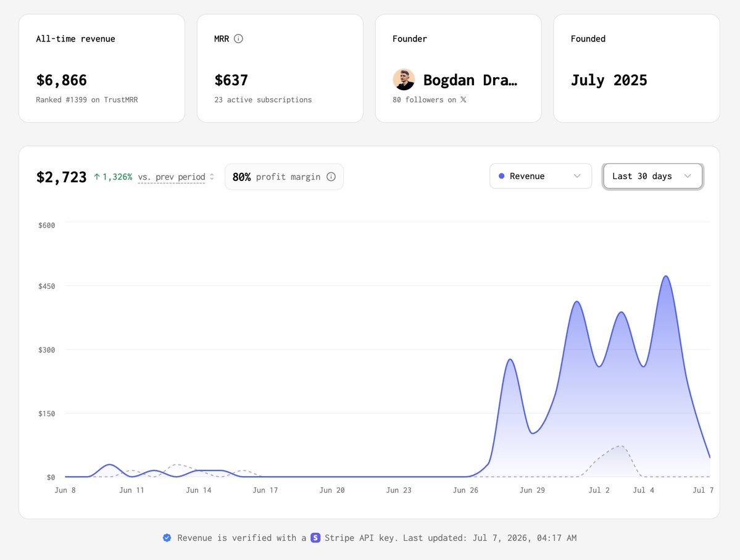Click the chevron in Revenue dropdown
Viewport: 740px width, 560px height.
(577, 176)
